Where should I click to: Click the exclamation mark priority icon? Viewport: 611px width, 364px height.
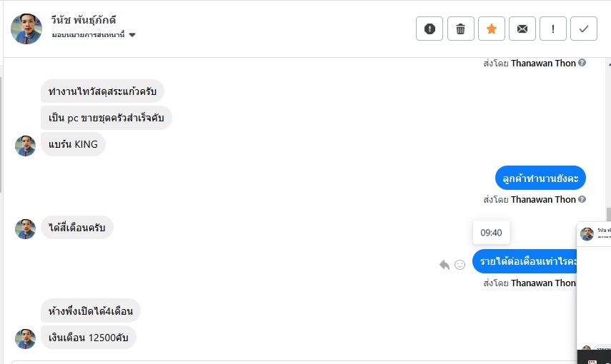click(552, 29)
